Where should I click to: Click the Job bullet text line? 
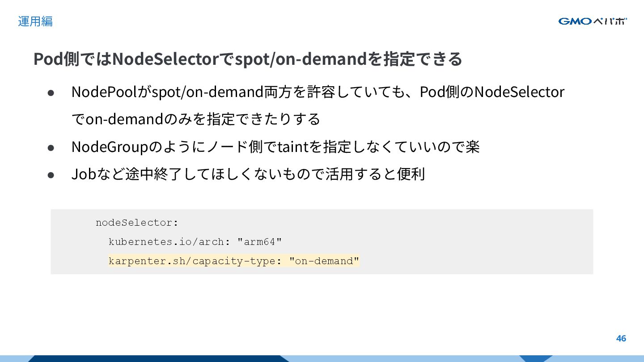pos(248,174)
